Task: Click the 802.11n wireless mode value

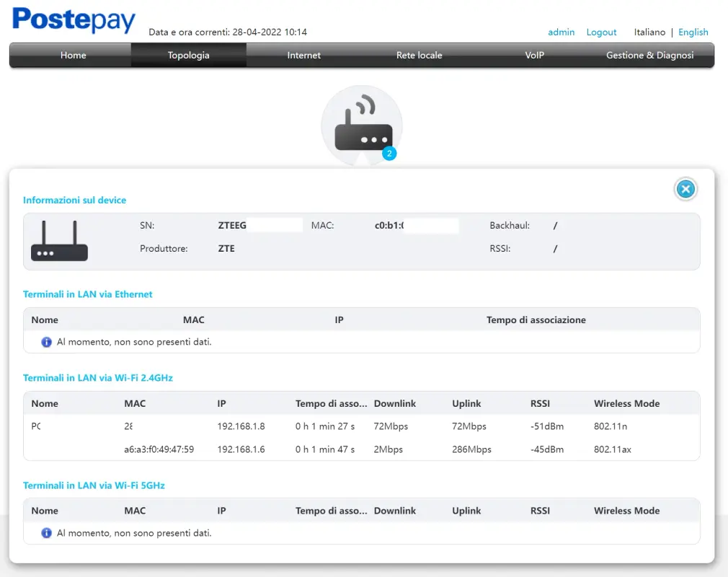Action: 610,426
